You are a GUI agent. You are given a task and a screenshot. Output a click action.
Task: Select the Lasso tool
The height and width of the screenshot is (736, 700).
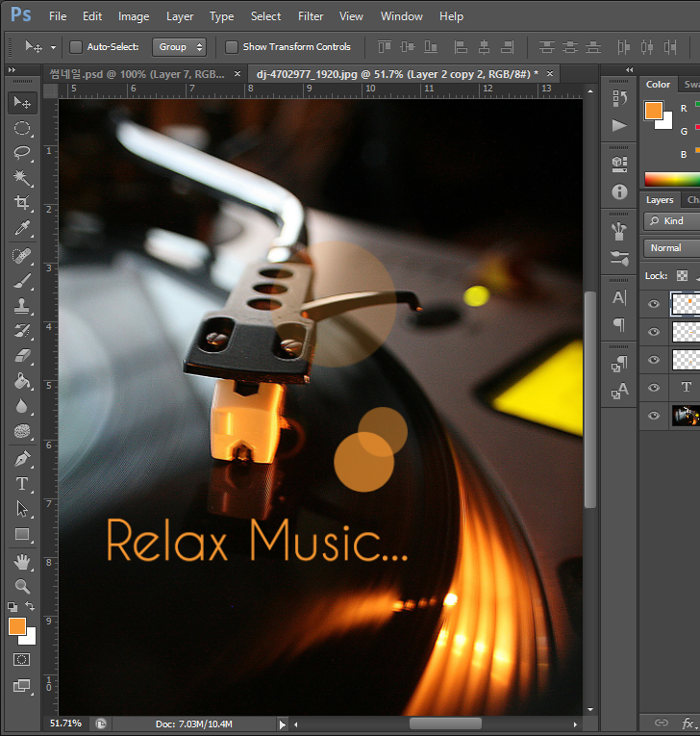[21, 153]
